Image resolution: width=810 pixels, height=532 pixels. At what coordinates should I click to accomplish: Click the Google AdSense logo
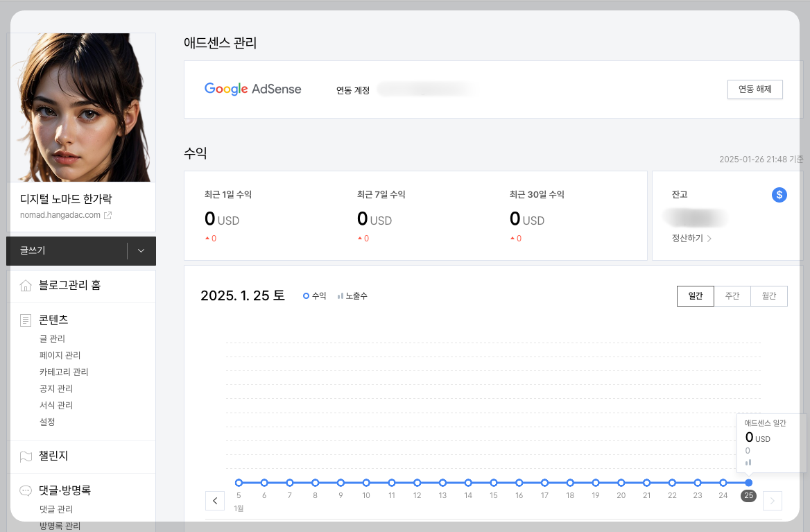(x=252, y=89)
